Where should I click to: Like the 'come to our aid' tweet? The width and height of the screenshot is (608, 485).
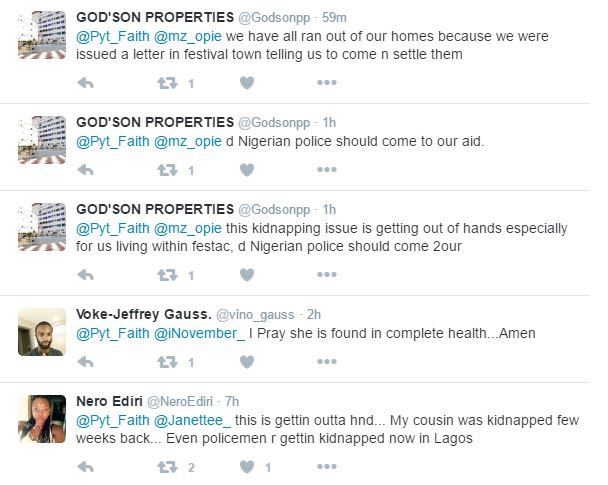coord(246,170)
